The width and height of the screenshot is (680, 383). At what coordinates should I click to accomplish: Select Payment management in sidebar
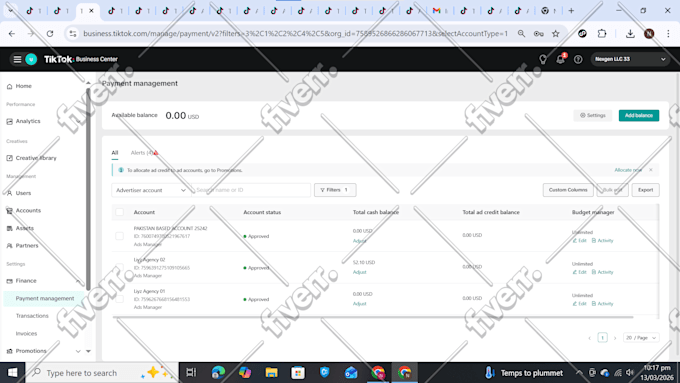[45, 298]
